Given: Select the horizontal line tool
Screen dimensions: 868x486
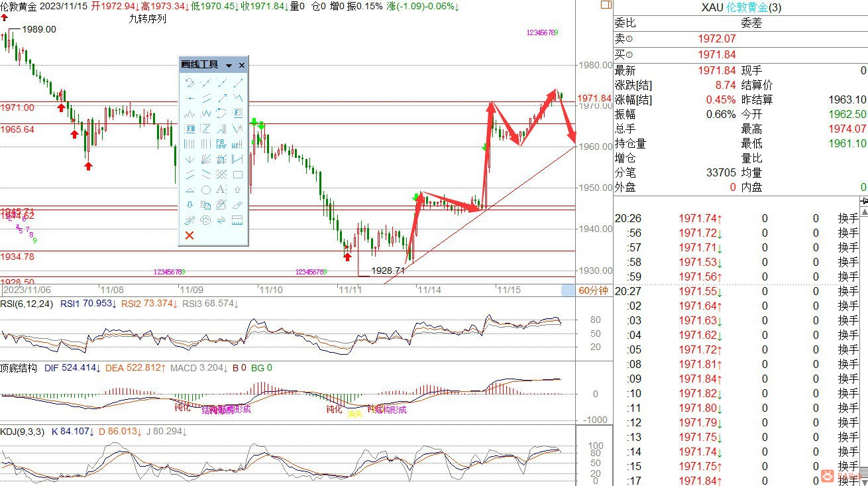Looking at the screenshot, I should [x=190, y=98].
